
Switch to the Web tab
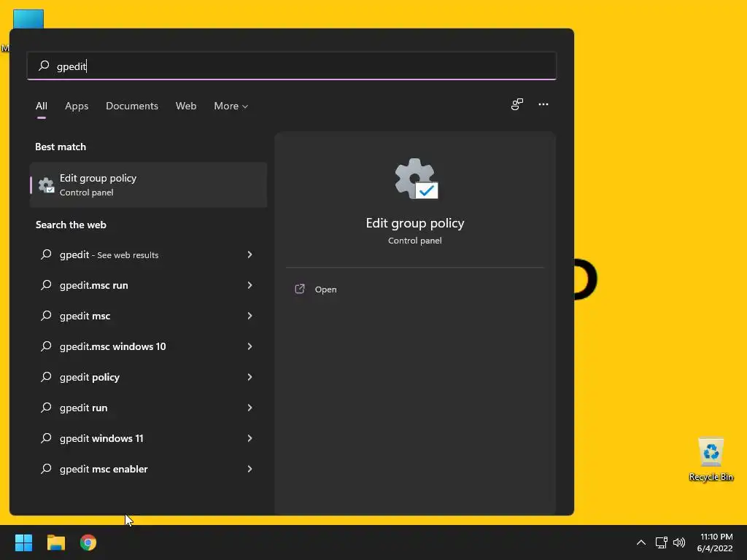186,106
